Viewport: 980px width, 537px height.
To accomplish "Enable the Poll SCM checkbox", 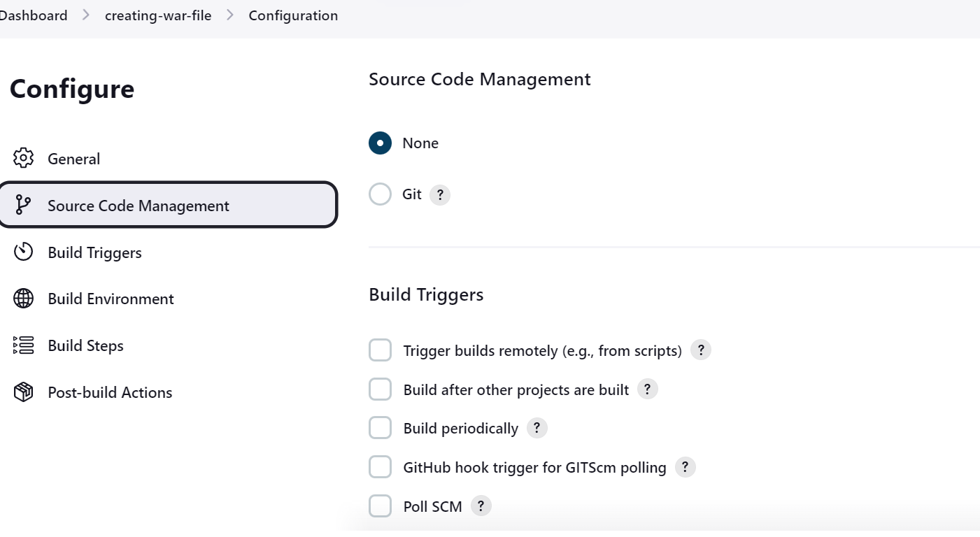I will click(380, 506).
